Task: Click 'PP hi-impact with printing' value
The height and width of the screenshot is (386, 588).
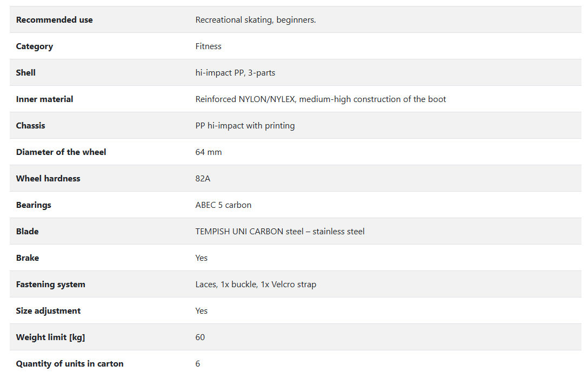Action: 245,126
